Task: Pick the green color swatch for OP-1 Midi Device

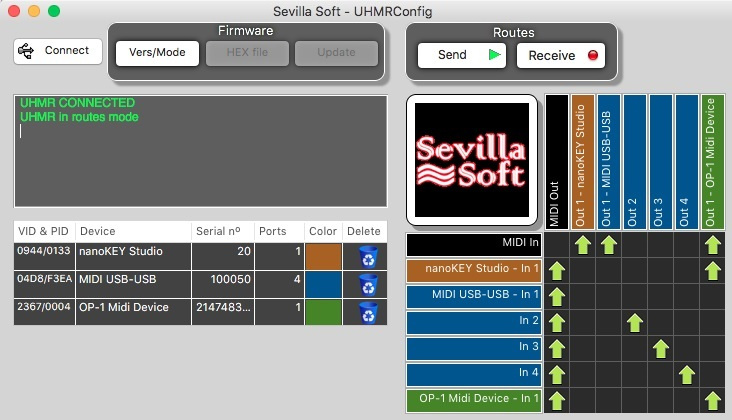Action: 323,312
